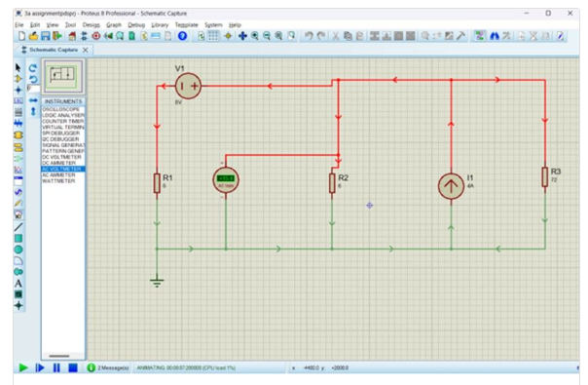This screenshot has width=588, height=385.
Task: Click the AC voltmeter component on the schematic
Action: [226, 180]
